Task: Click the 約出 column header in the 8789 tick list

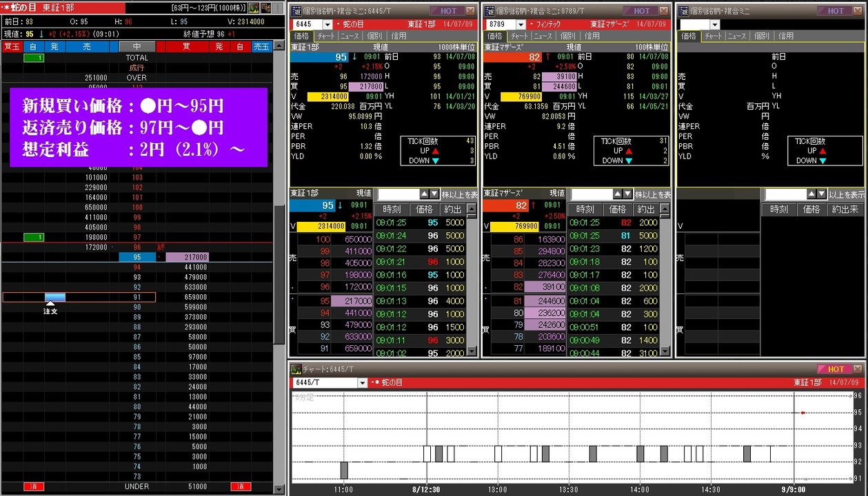Action: pos(646,209)
